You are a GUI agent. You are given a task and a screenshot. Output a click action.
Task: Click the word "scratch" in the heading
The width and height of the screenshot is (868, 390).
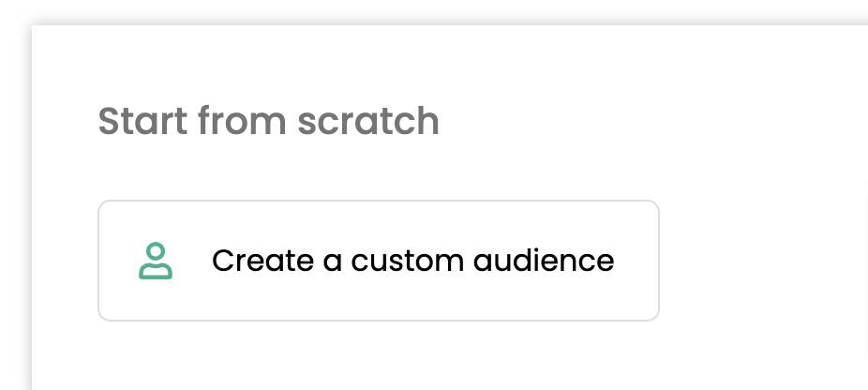(368, 121)
